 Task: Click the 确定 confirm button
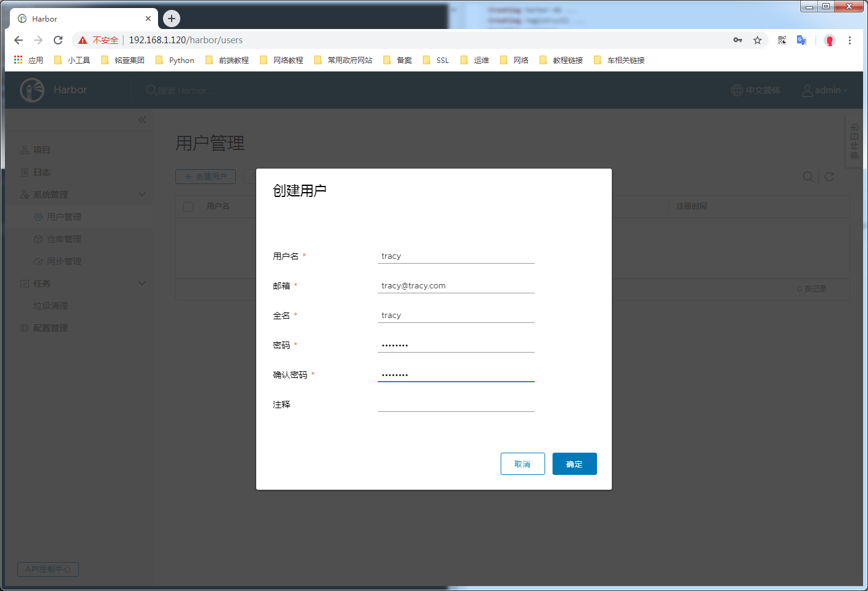point(574,464)
